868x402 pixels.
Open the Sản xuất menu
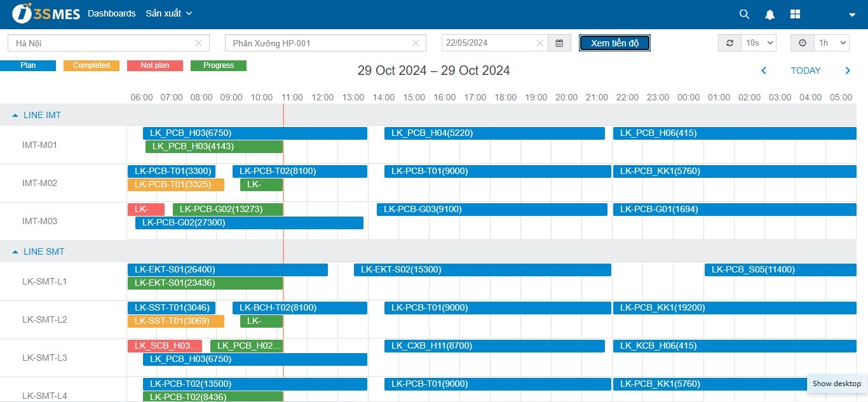pos(168,13)
